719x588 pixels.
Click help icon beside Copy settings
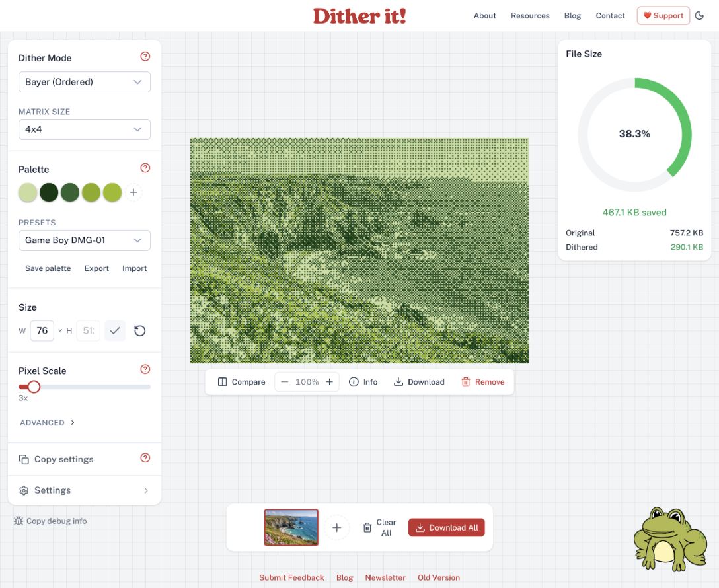145,458
